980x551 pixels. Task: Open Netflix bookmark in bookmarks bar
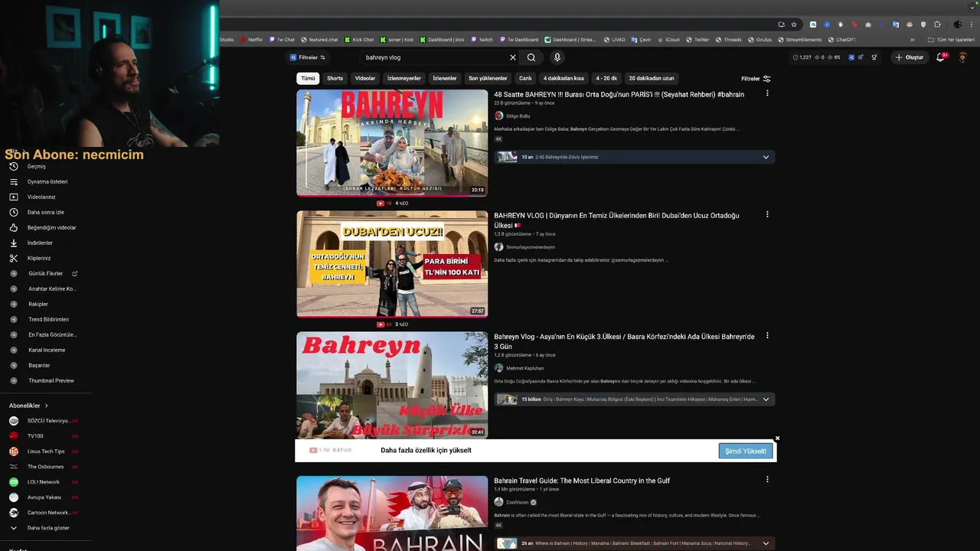251,40
